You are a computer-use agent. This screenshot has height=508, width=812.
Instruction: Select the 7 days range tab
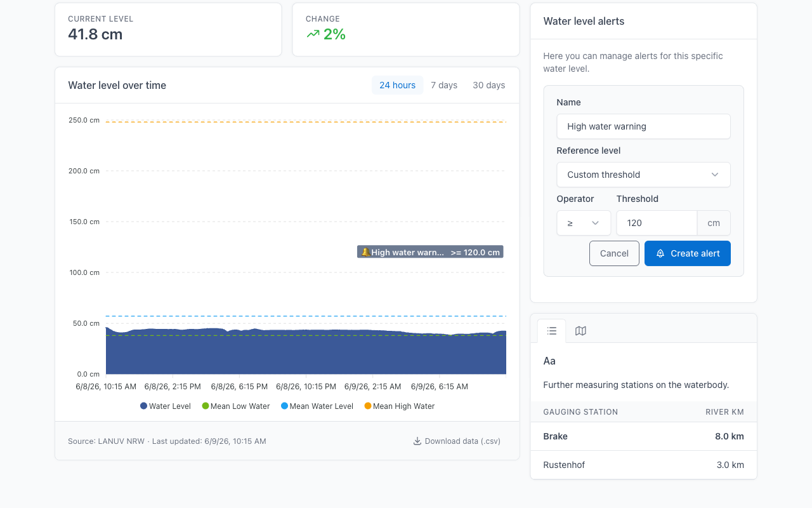click(x=444, y=85)
